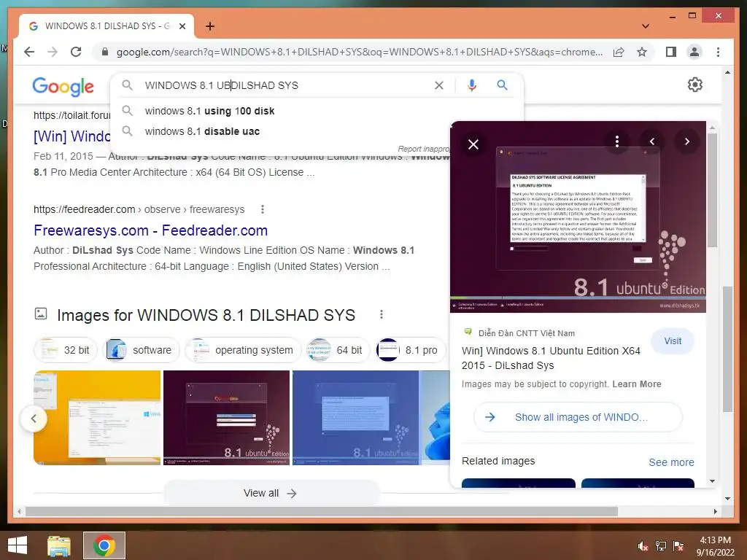Start voice search with microphone
Screen dimensions: 747x560
coord(472,85)
